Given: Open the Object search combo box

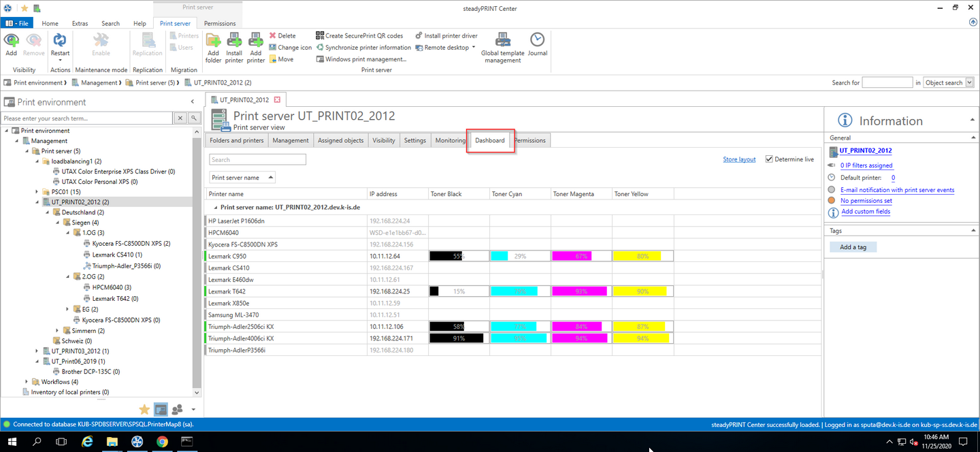Looking at the screenshot, I should 948,82.
